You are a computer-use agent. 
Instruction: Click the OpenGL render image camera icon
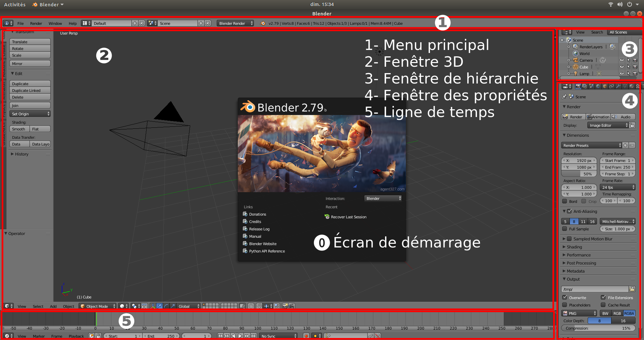pyautogui.click(x=285, y=306)
